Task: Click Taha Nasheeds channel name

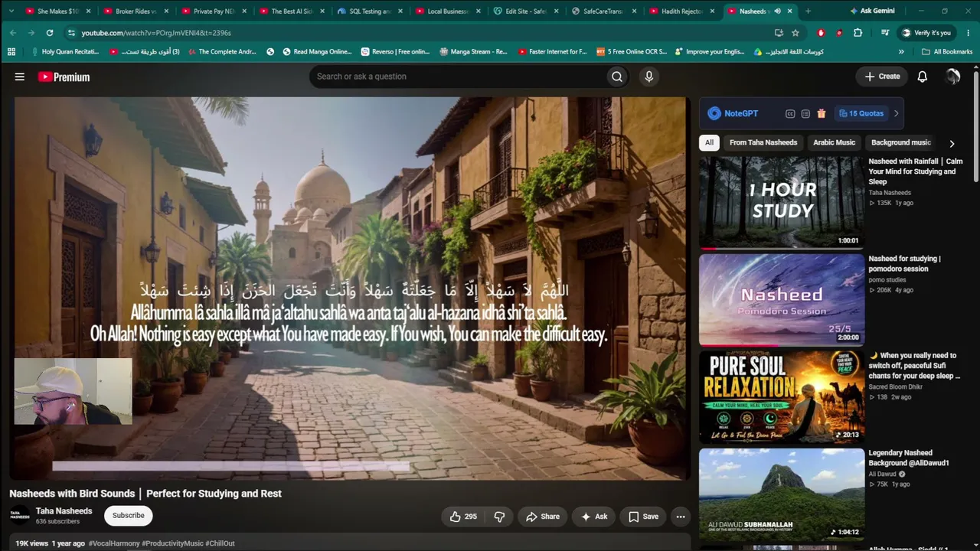Action: [64, 511]
